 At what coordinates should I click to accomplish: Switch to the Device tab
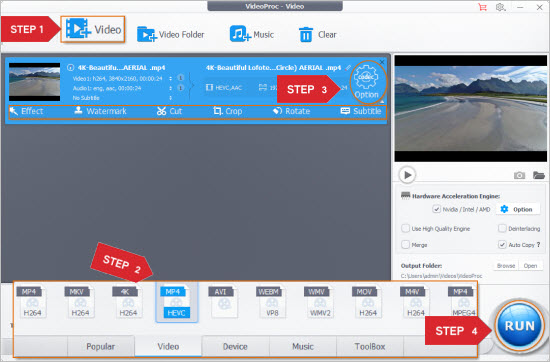tap(235, 347)
